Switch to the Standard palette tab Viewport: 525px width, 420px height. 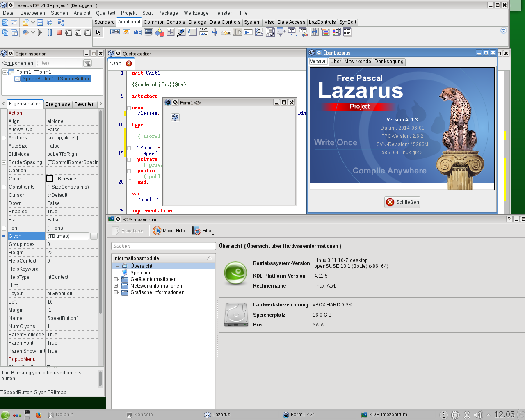pos(105,22)
